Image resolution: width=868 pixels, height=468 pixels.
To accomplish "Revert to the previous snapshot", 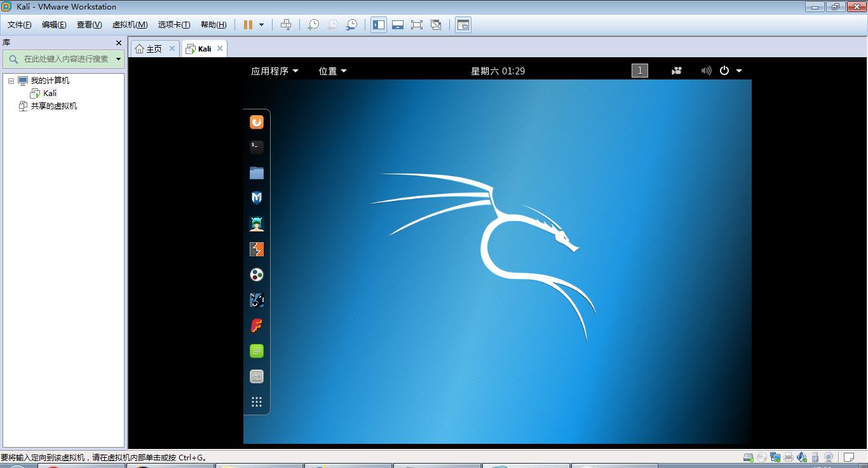I will pyautogui.click(x=332, y=25).
